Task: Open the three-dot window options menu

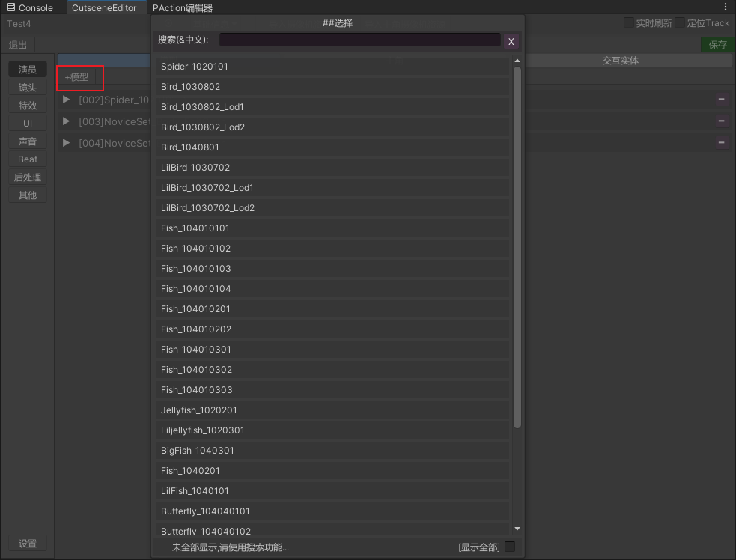Action: [725, 7]
